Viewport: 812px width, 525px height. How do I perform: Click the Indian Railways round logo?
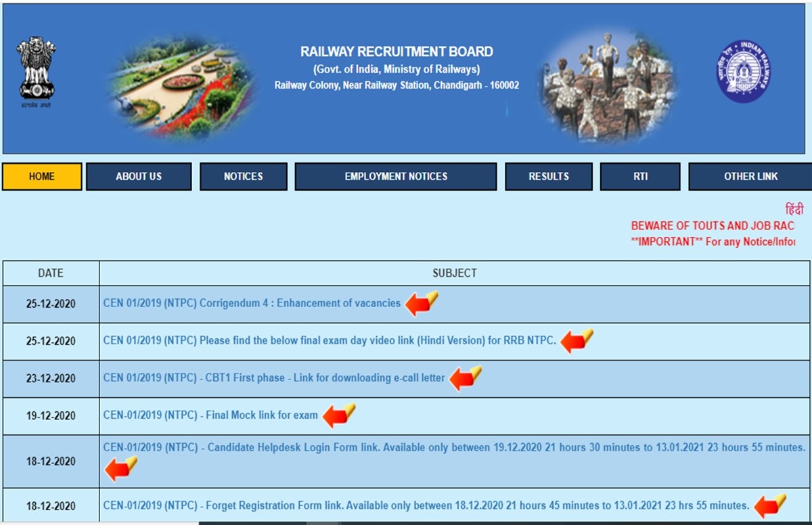(744, 72)
